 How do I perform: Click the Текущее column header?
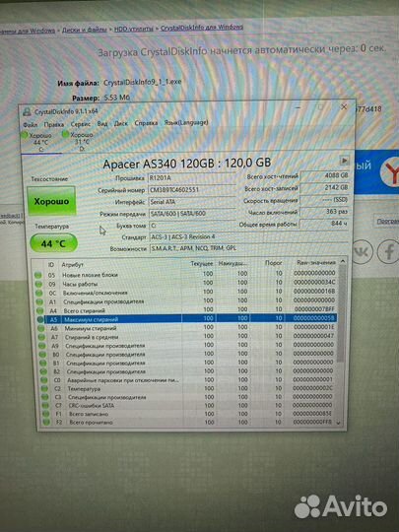[x=202, y=264]
